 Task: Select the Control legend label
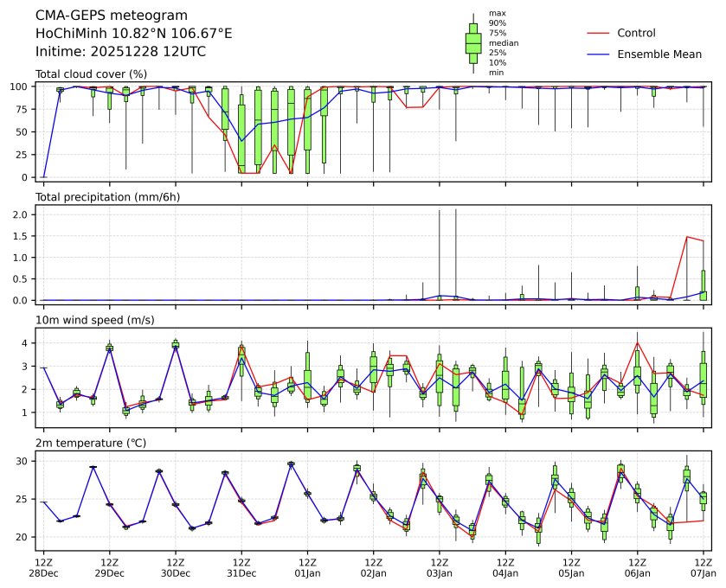click(x=636, y=33)
